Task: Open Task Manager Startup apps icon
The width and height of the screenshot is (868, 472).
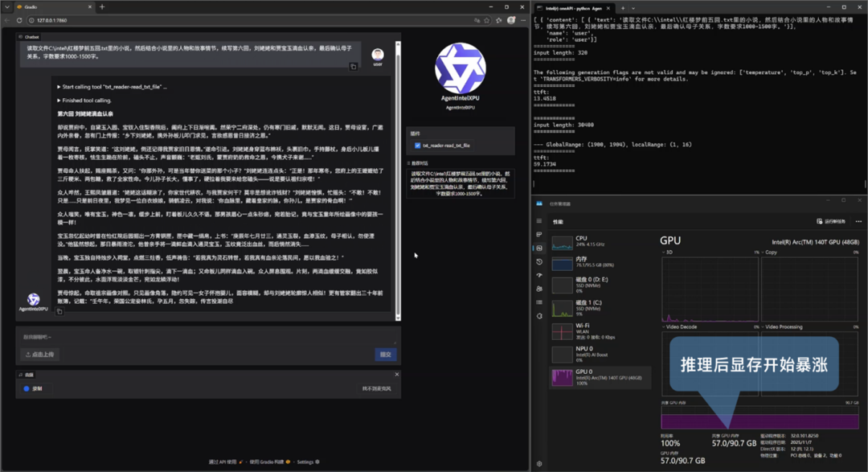Action: 539,275
